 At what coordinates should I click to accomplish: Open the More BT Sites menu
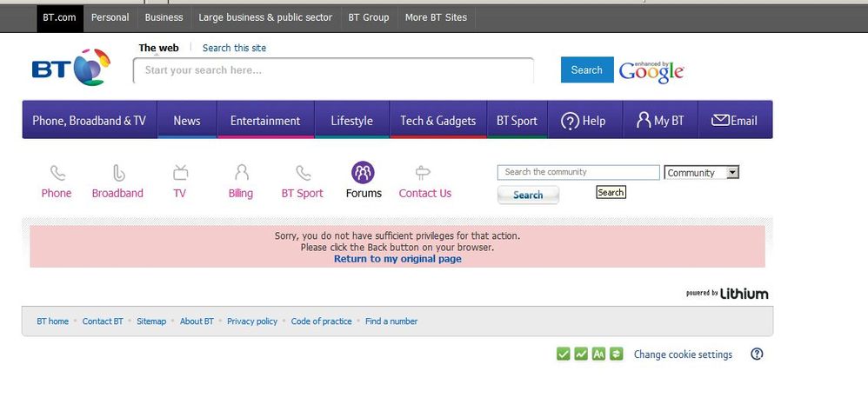click(436, 17)
